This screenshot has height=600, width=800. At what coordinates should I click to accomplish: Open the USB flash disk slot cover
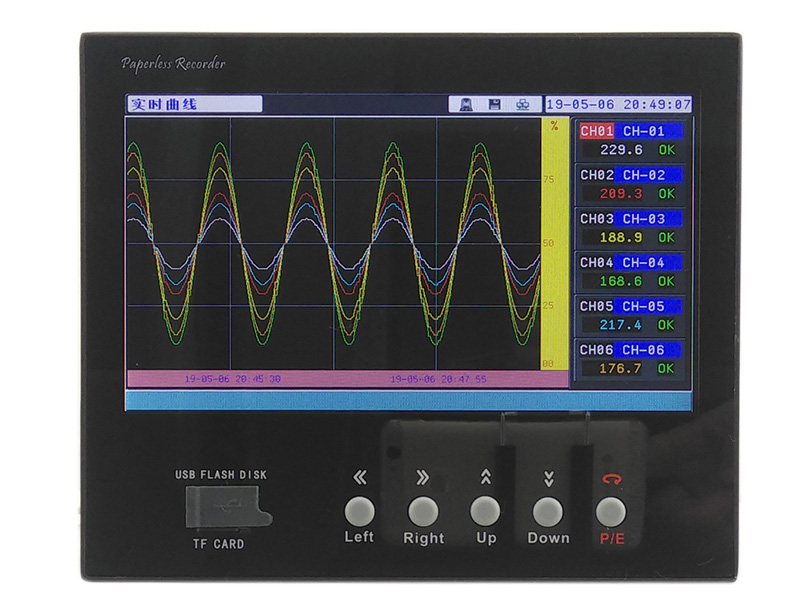coord(228,506)
